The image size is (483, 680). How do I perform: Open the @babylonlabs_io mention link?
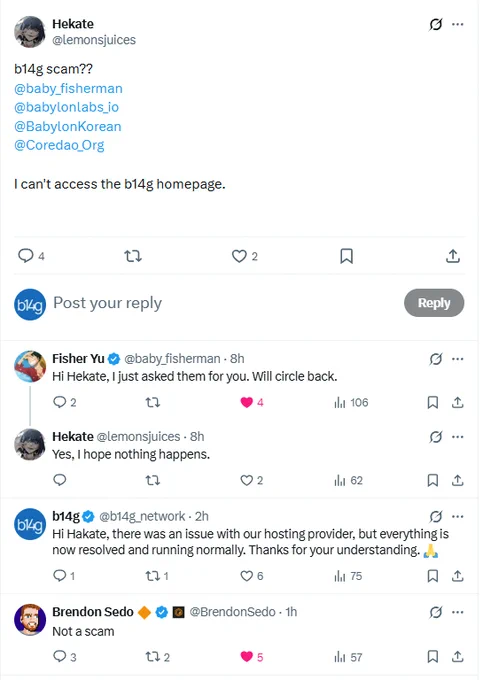(x=66, y=107)
